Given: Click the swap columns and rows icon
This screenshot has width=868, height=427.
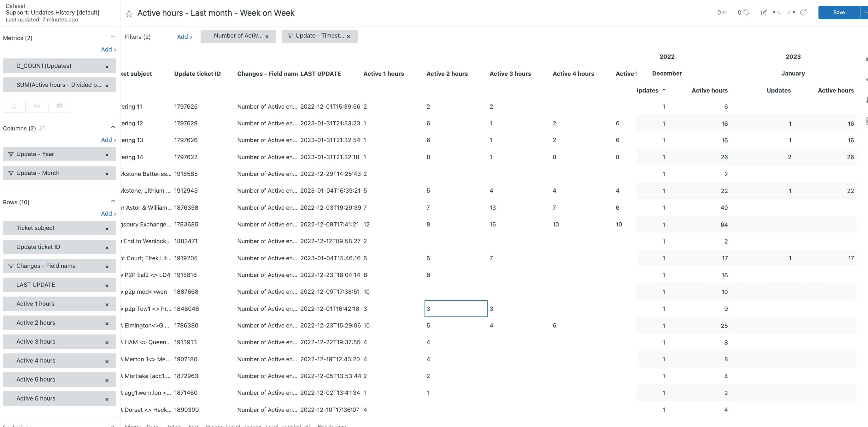Looking at the screenshot, I should [42, 128].
